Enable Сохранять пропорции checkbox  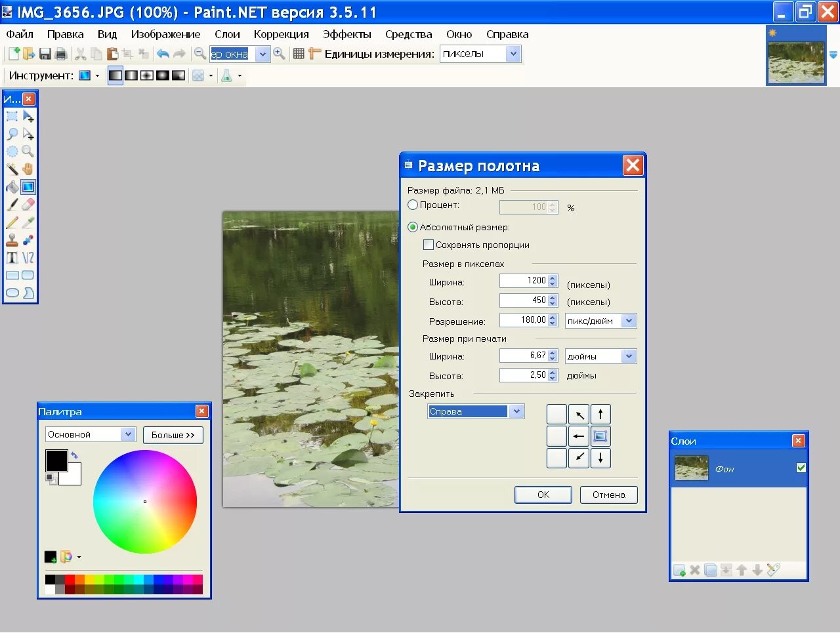(429, 245)
